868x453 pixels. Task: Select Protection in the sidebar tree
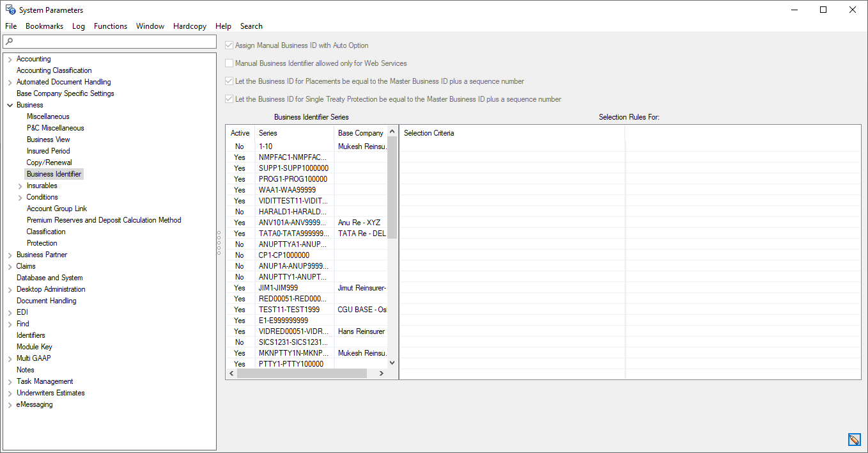42,242
